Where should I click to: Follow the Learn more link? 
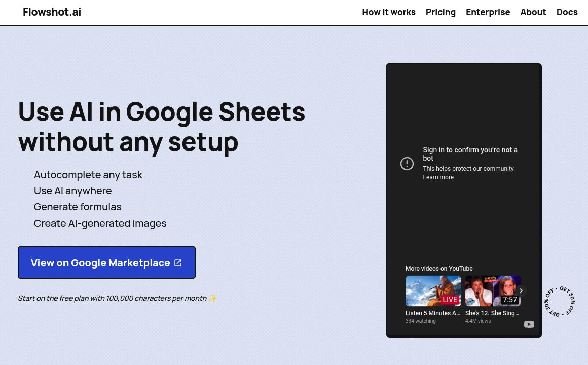[438, 177]
